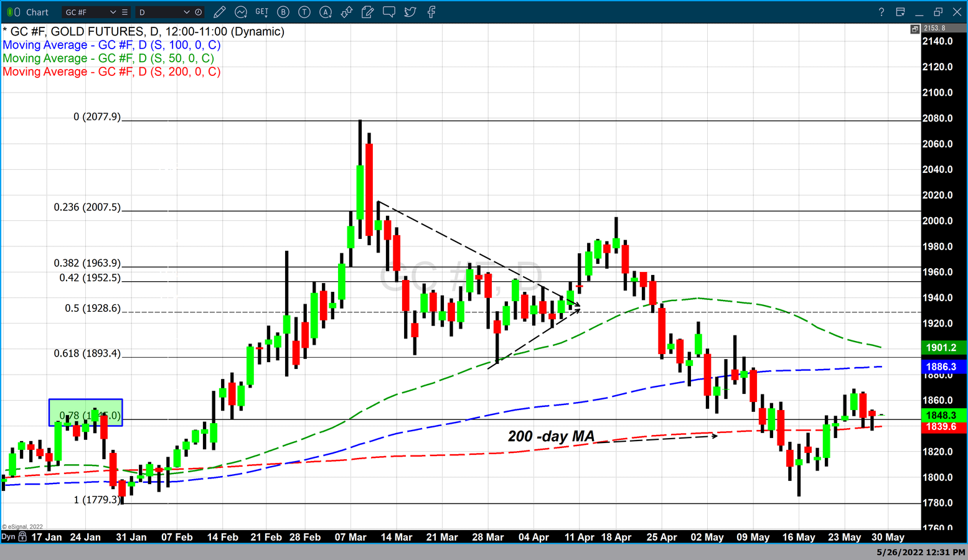The image size is (968, 560).
Task: Open the help question mark menu
Action: pos(881,12)
